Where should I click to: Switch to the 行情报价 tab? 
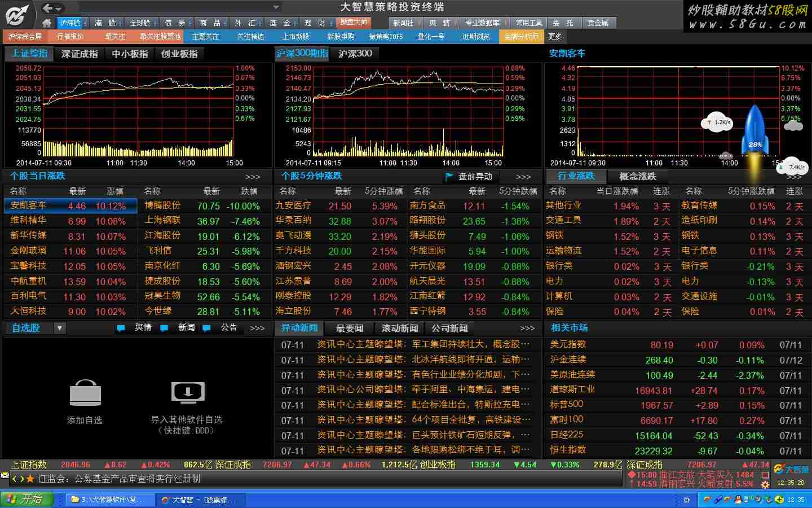(70, 37)
